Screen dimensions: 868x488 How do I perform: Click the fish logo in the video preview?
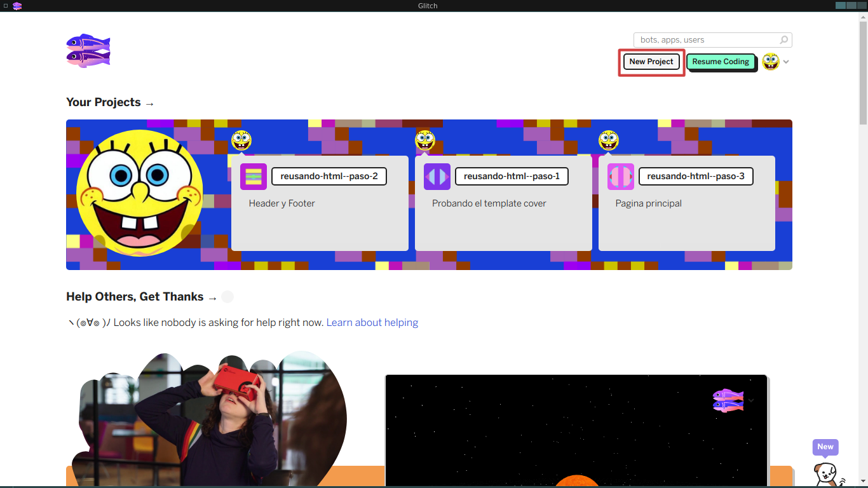728,400
